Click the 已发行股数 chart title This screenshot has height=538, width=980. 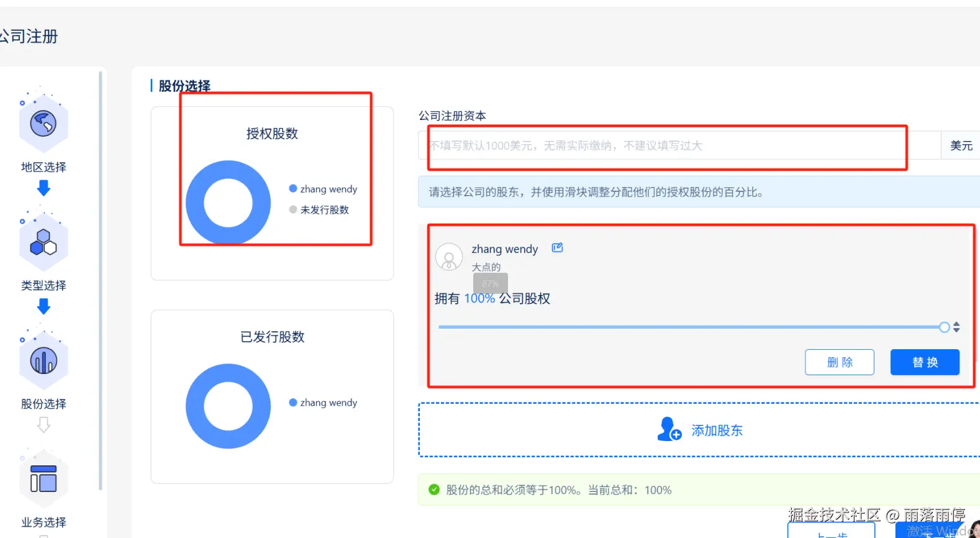tap(272, 337)
